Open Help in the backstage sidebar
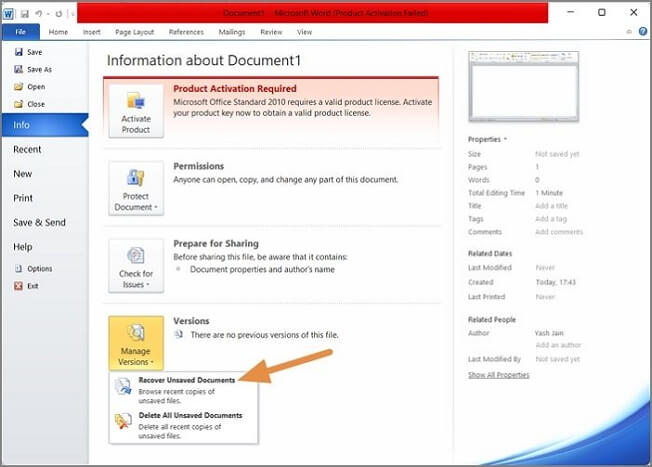The width and height of the screenshot is (652, 467). (45, 247)
